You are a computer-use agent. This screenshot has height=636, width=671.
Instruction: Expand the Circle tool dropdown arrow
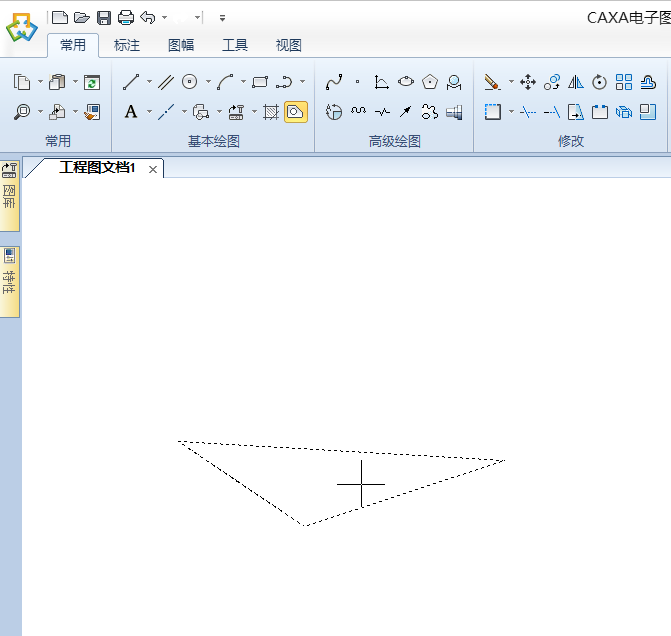(x=208, y=81)
